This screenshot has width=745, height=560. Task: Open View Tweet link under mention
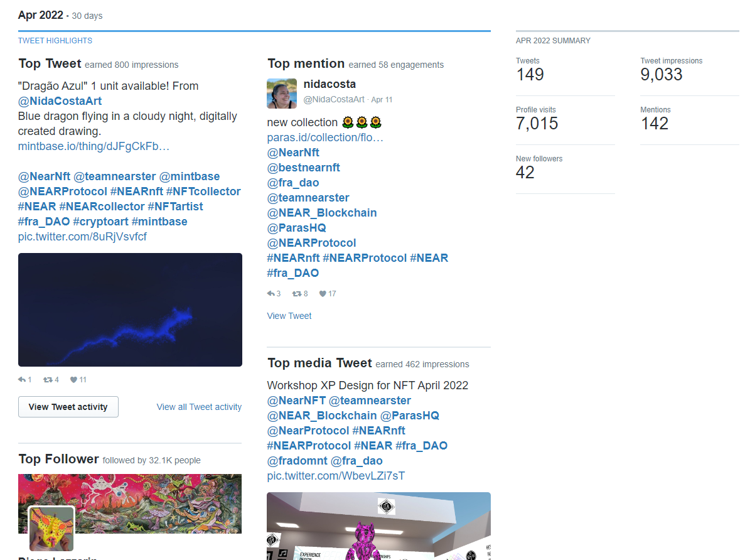(289, 316)
